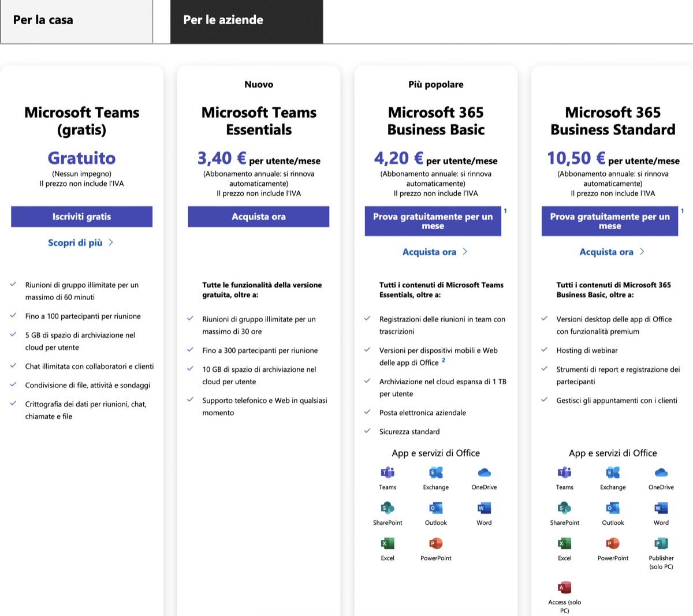This screenshot has height=616, width=693.
Task: Open 'Acquista ora' chevron under Business Basic
Action: pos(465,251)
